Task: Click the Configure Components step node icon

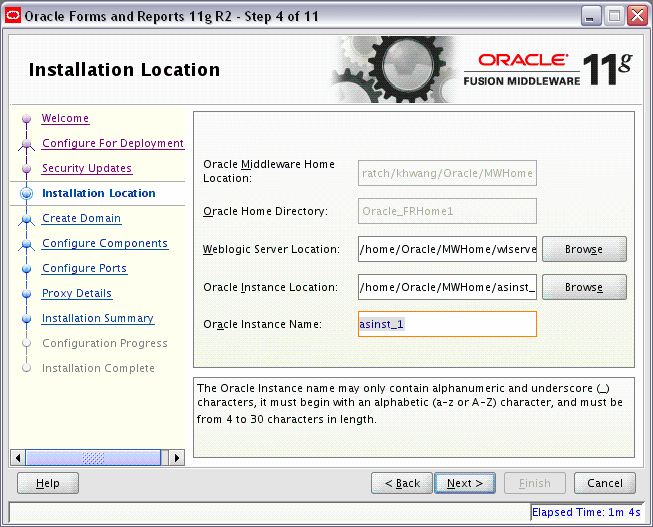Action: [27, 244]
